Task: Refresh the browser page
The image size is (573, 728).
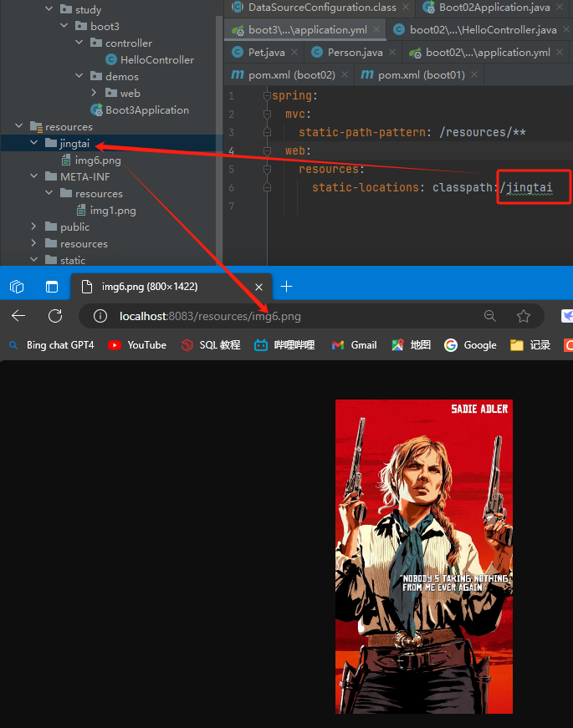Action: tap(55, 316)
